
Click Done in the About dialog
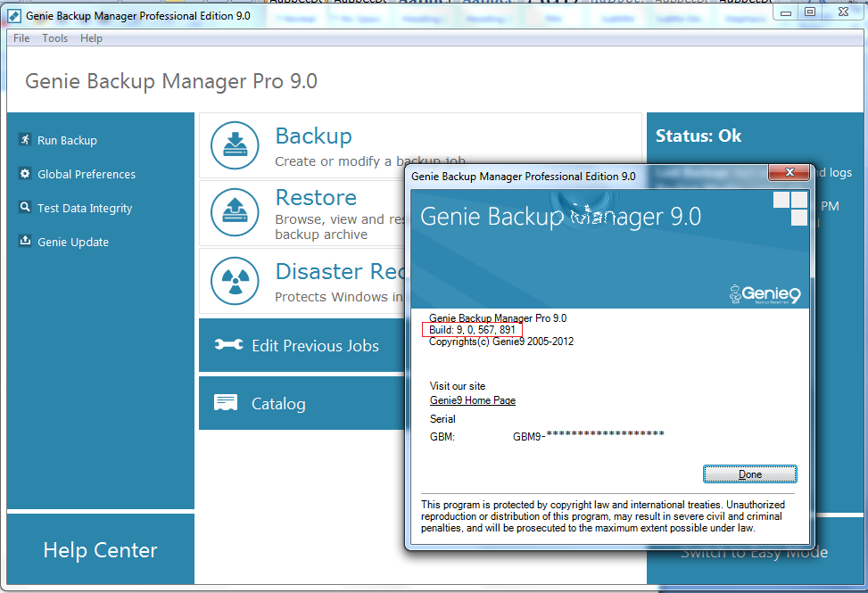pyautogui.click(x=750, y=474)
